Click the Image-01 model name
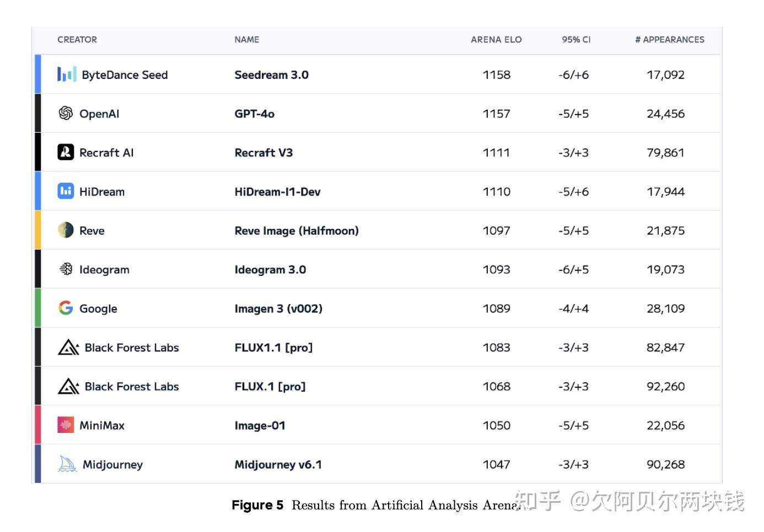This screenshot has height=532, width=764. pos(260,426)
